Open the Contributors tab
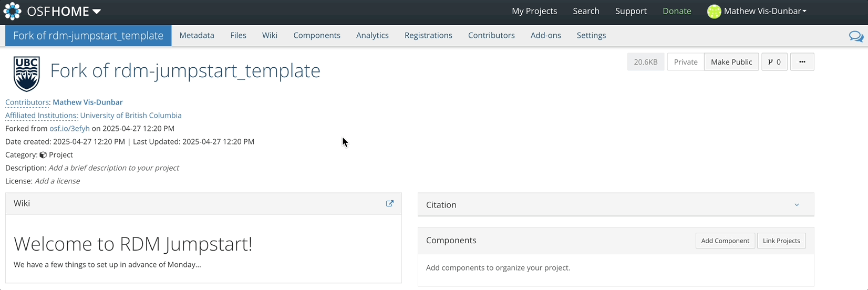The image size is (868, 290). (491, 35)
